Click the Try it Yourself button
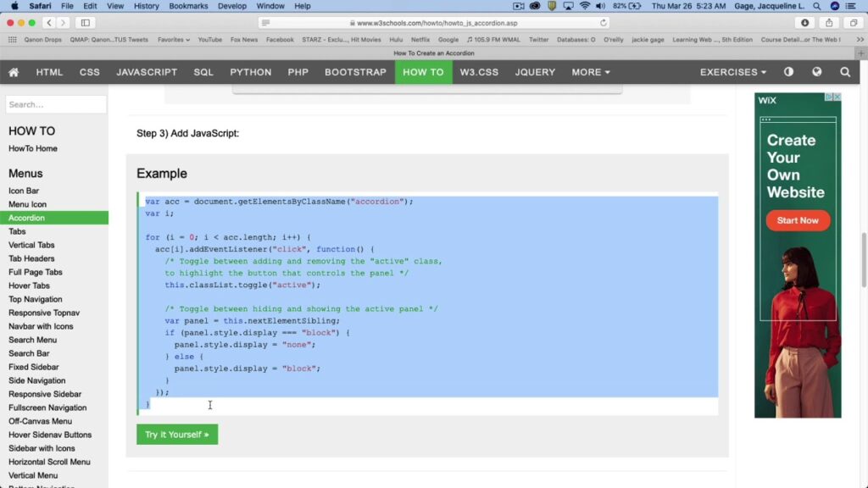Image resolution: width=868 pixels, height=488 pixels. pos(176,435)
